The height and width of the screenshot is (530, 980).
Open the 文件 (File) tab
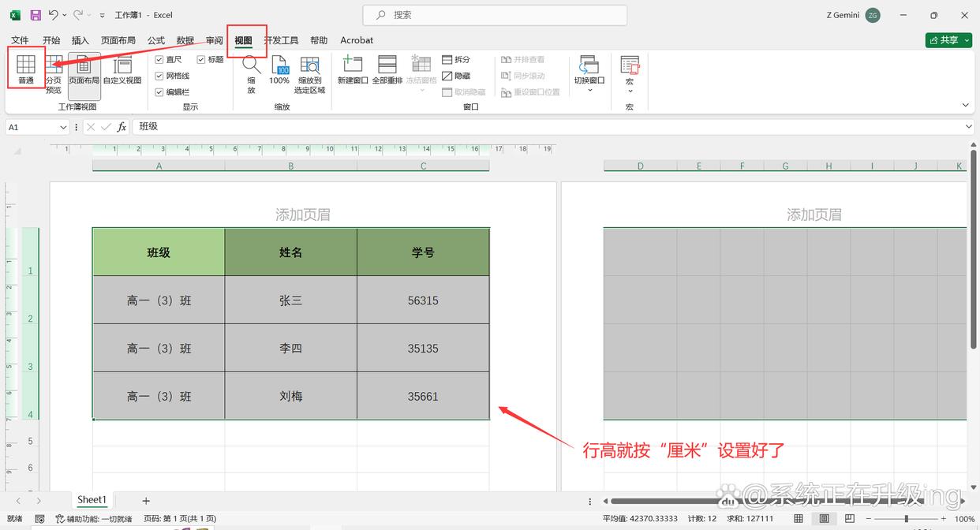pyautogui.click(x=20, y=40)
